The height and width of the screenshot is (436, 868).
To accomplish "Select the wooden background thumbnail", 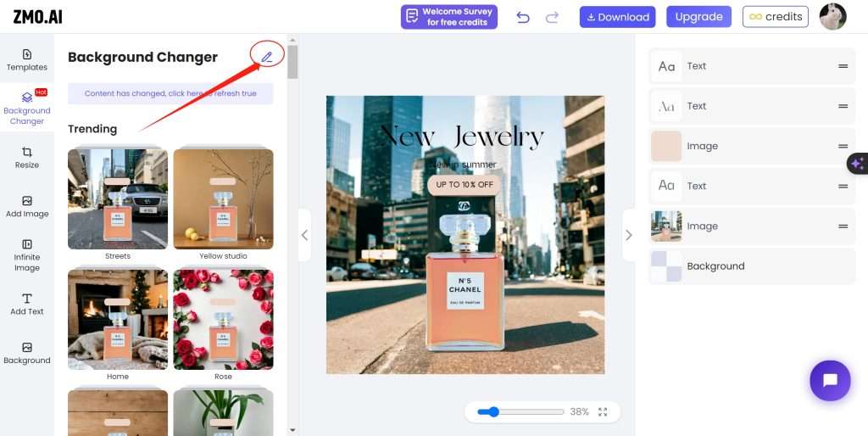I will pyautogui.click(x=117, y=412).
